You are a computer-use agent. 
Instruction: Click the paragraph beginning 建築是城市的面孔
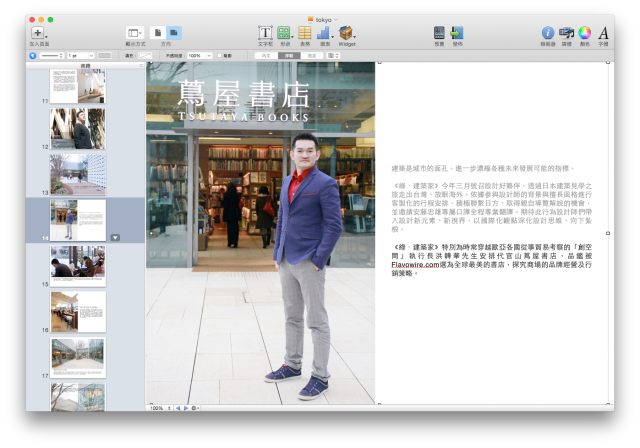coord(483,168)
